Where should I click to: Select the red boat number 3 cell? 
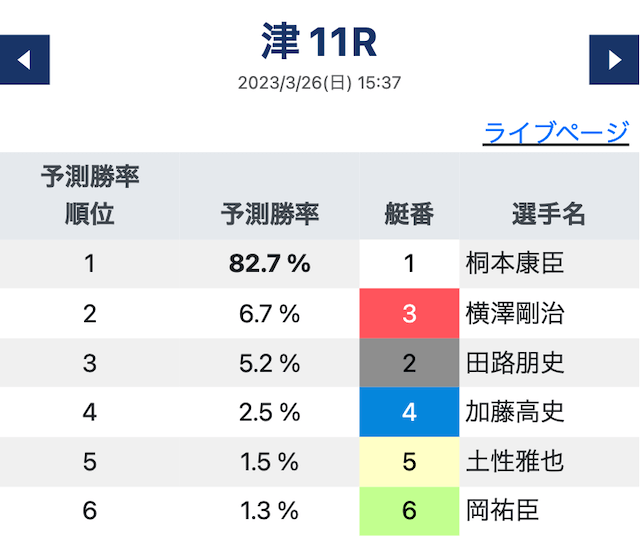409,314
